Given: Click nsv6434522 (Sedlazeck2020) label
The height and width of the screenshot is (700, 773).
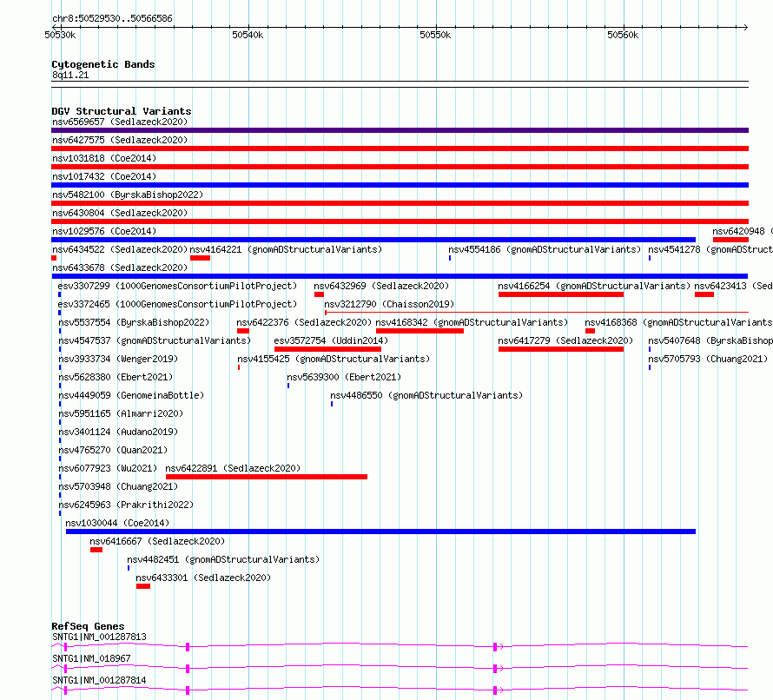Looking at the screenshot, I should [120, 249].
